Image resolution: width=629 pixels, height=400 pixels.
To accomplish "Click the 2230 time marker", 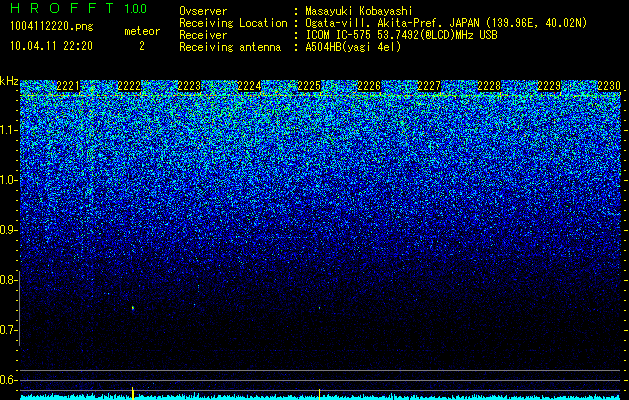I will tap(609, 86).
